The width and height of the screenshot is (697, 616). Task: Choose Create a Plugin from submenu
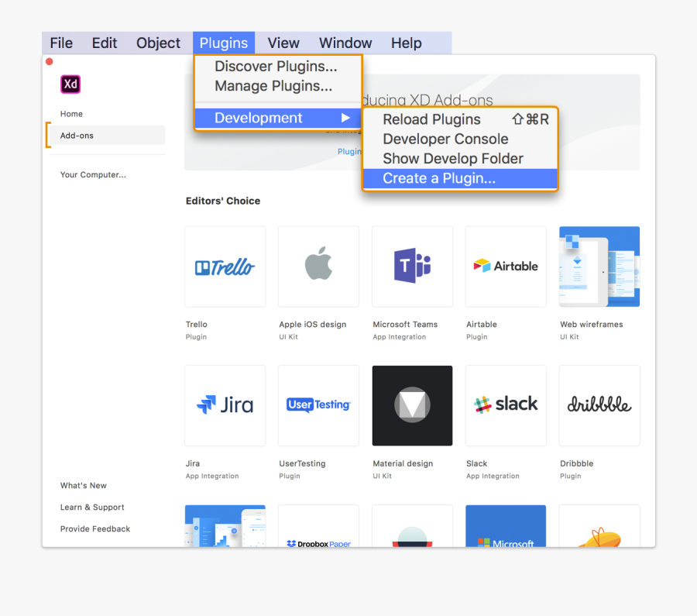coord(439,179)
